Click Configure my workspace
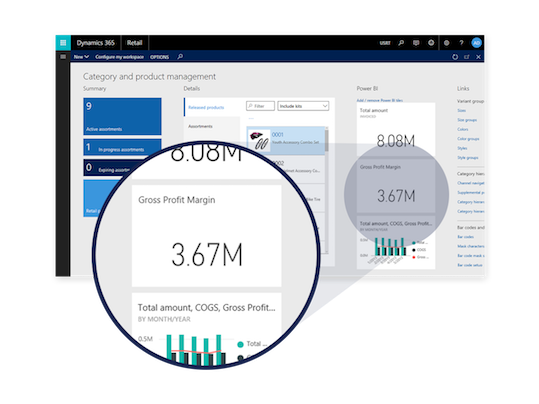539x404 pixels. pos(119,57)
